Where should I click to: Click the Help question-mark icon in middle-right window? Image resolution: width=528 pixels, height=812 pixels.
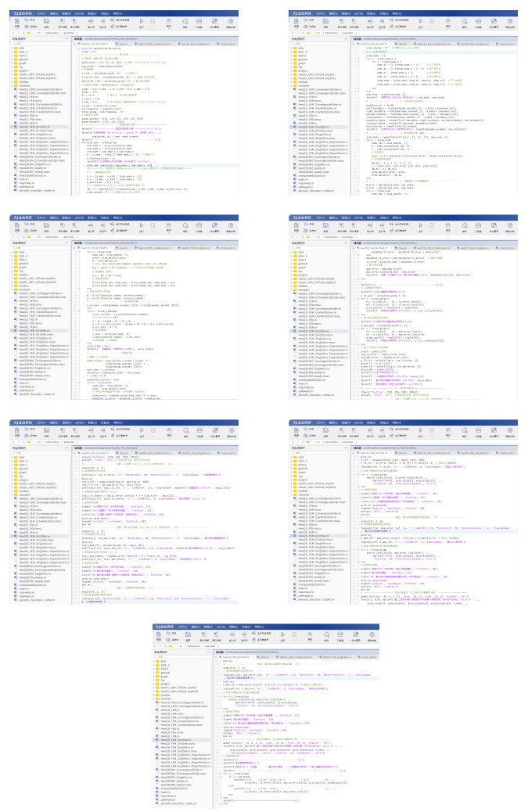pos(510,225)
